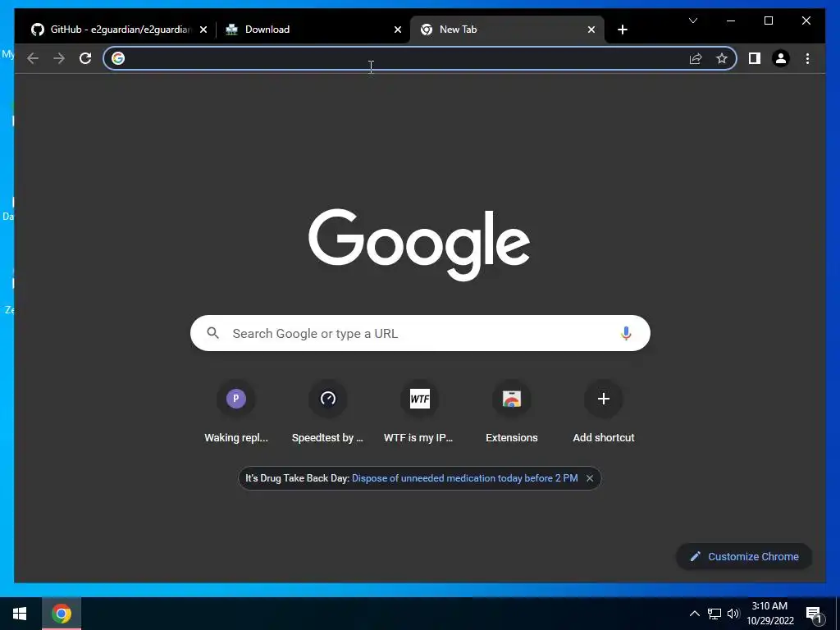Close the Download tab

click(398, 30)
